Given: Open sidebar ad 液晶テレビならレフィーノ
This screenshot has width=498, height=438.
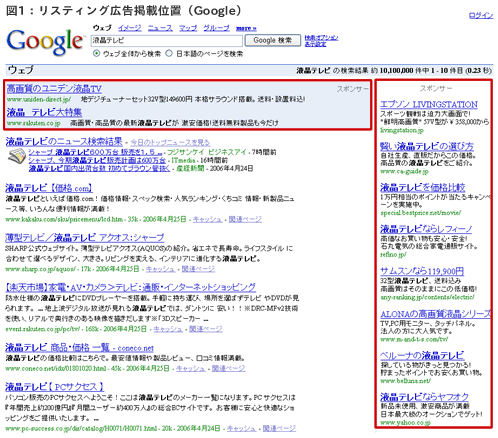Looking at the screenshot, I should click(x=426, y=229).
